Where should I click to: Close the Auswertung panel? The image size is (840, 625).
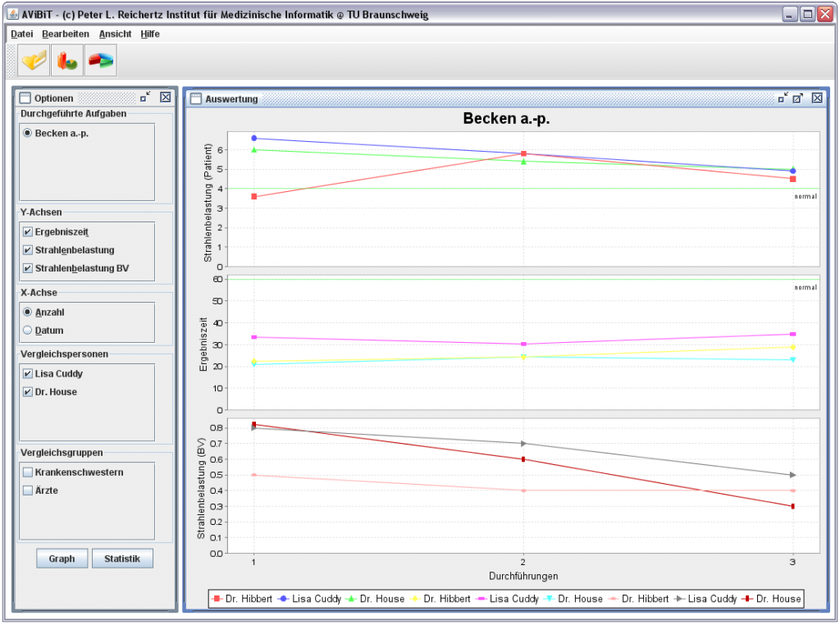pyautogui.click(x=817, y=98)
